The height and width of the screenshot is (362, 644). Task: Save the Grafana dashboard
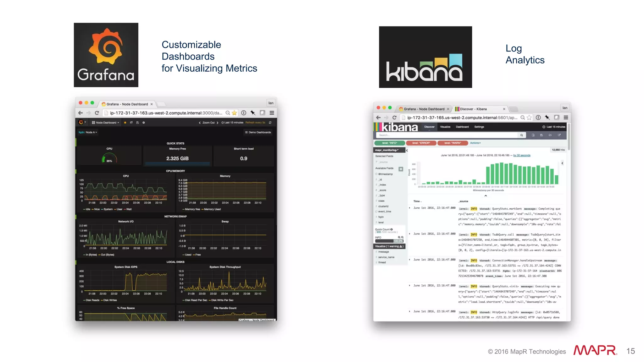[x=137, y=123]
